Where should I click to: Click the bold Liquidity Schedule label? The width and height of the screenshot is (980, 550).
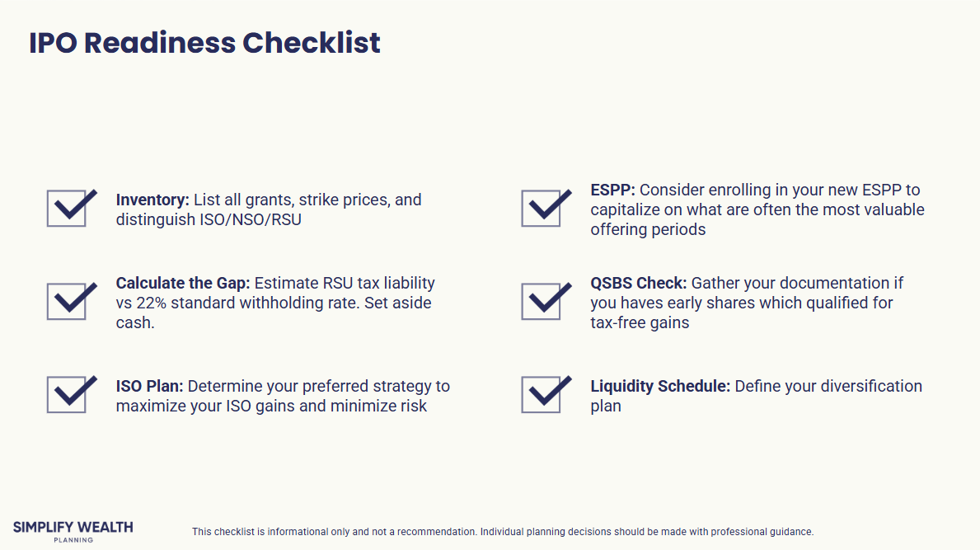[x=660, y=386]
